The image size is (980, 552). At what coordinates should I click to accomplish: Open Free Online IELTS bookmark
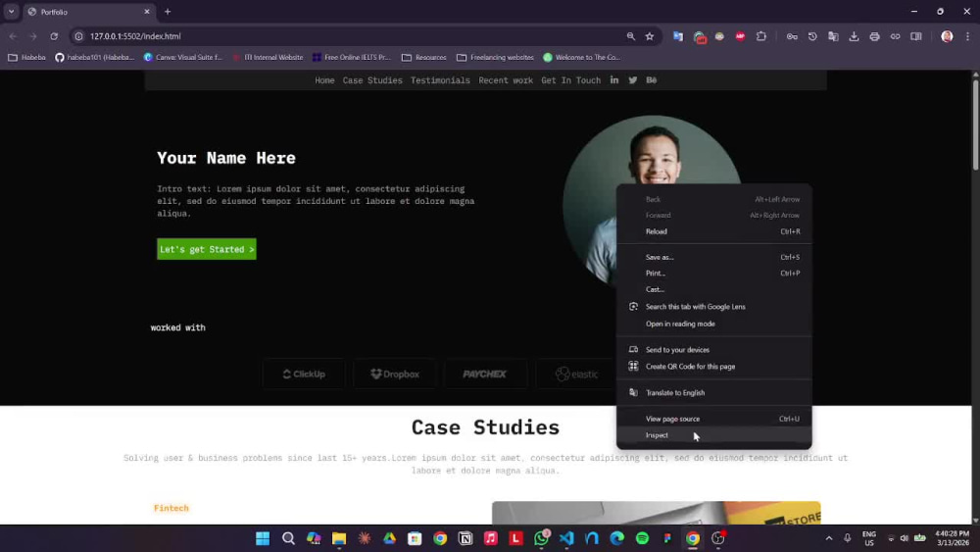(x=351, y=57)
